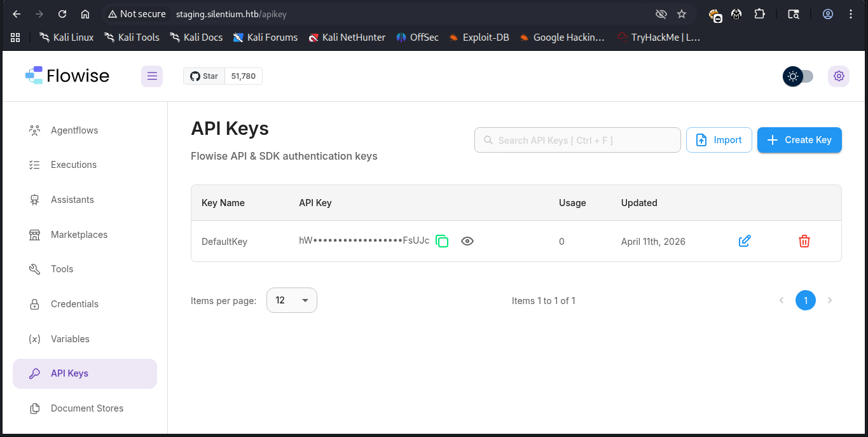Click the Items 1 to 1 of 1 text
The height and width of the screenshot is (437, 868).
pyautogui.click(x=544, y=301)
